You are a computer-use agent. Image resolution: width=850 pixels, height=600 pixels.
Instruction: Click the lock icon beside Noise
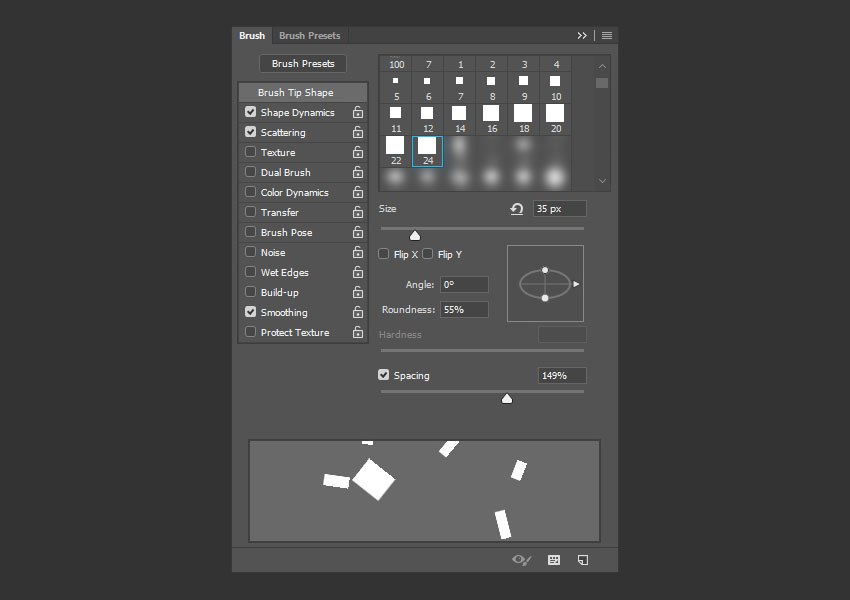coord(358,253)
